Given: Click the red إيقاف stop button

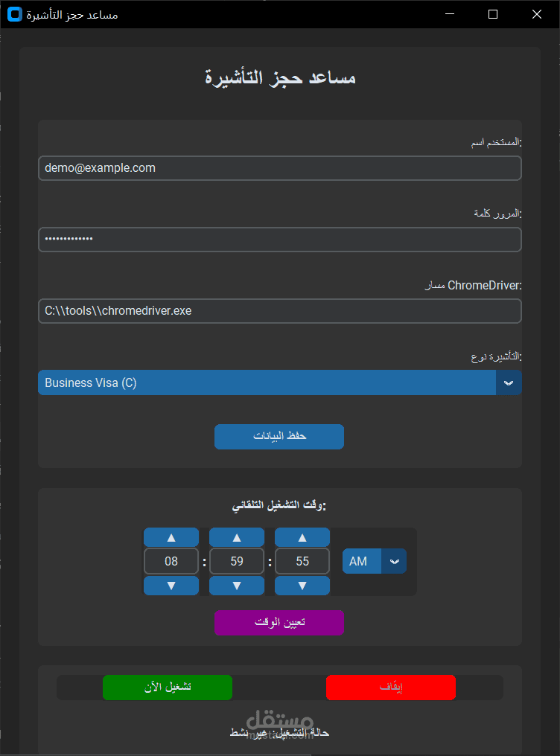Looking at the screenshot, I should [x=391, y=688].
